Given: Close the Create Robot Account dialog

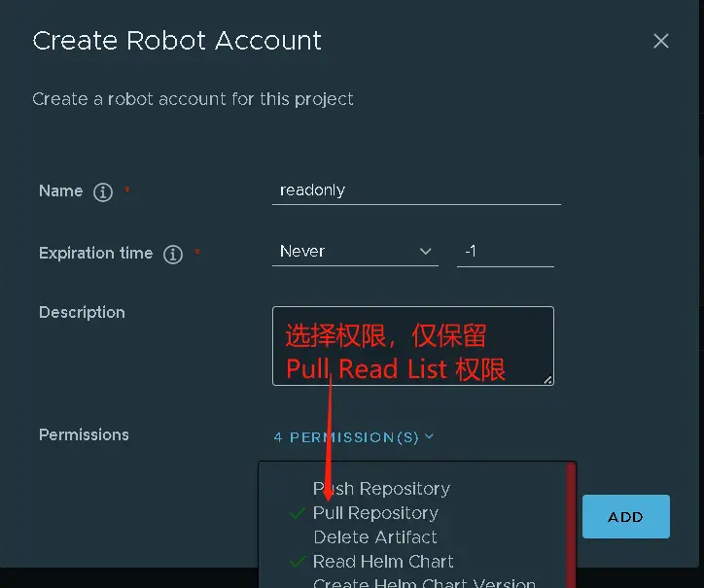Looking at the screenshot, I should point(661,41).
